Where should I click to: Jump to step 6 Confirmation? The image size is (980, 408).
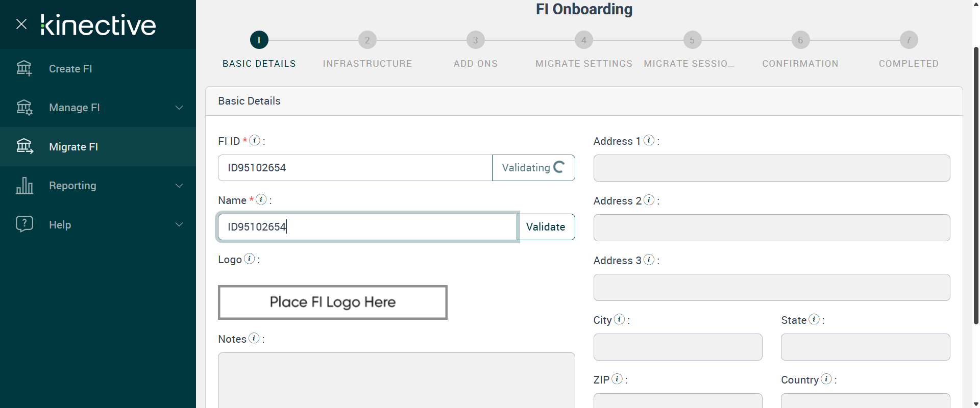pos(800,40)
